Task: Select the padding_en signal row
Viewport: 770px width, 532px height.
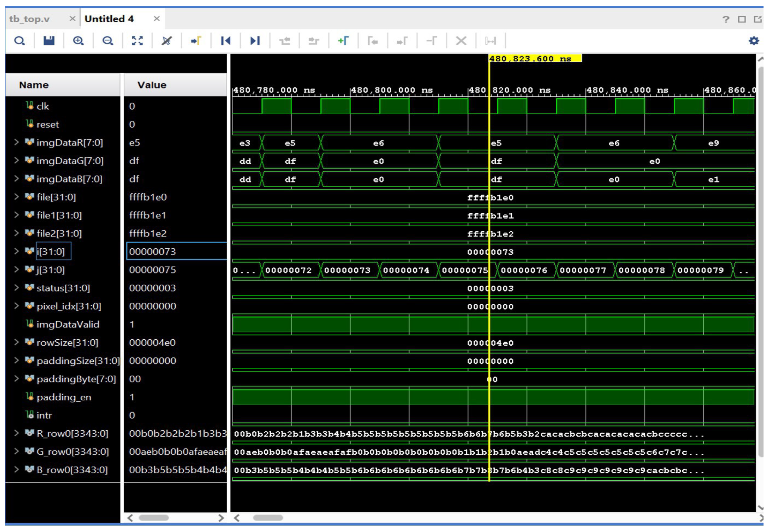Action: tap(63, 397)
